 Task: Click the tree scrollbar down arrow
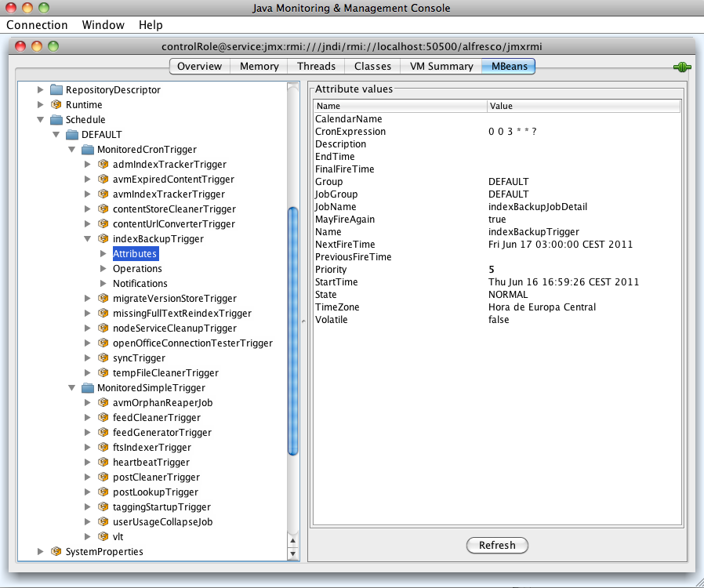click(292, 554)
